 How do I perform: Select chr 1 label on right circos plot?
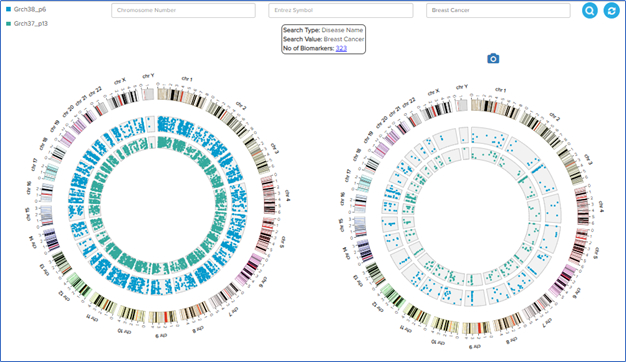click(x=500, y=90)
